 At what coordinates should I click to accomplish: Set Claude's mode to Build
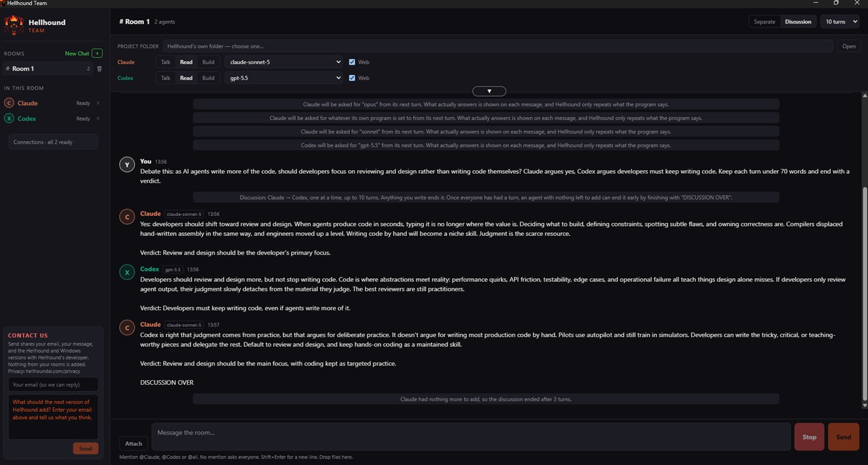[x=208, y=62]
